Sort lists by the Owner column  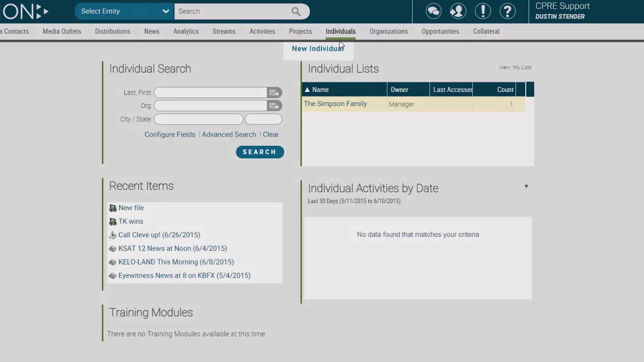pos(409,89)
